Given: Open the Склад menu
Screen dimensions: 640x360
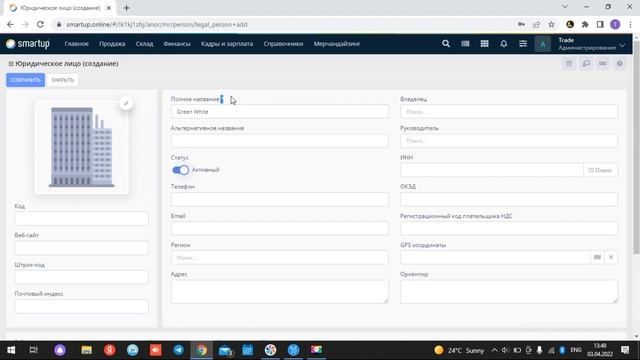Looking at the screenshot, I should pos(144,44).
